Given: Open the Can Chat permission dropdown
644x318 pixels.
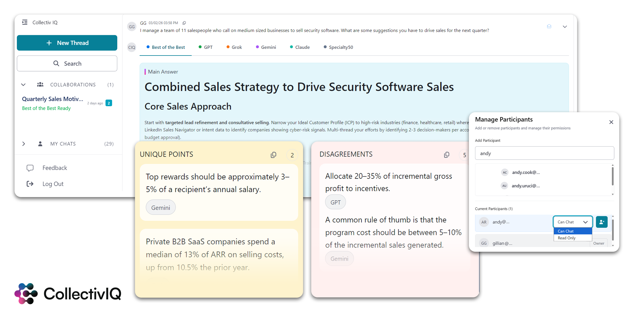Looking at the screenshot, I should click(572, 222).
